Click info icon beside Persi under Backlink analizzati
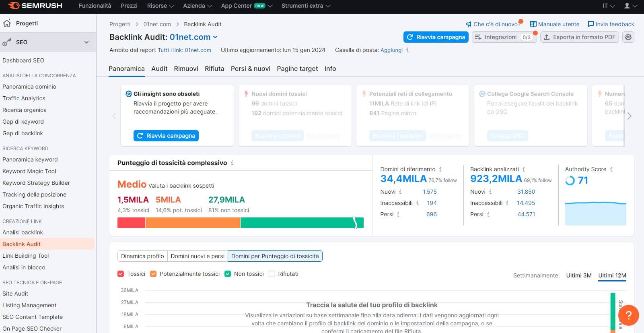 pos(488,214)
